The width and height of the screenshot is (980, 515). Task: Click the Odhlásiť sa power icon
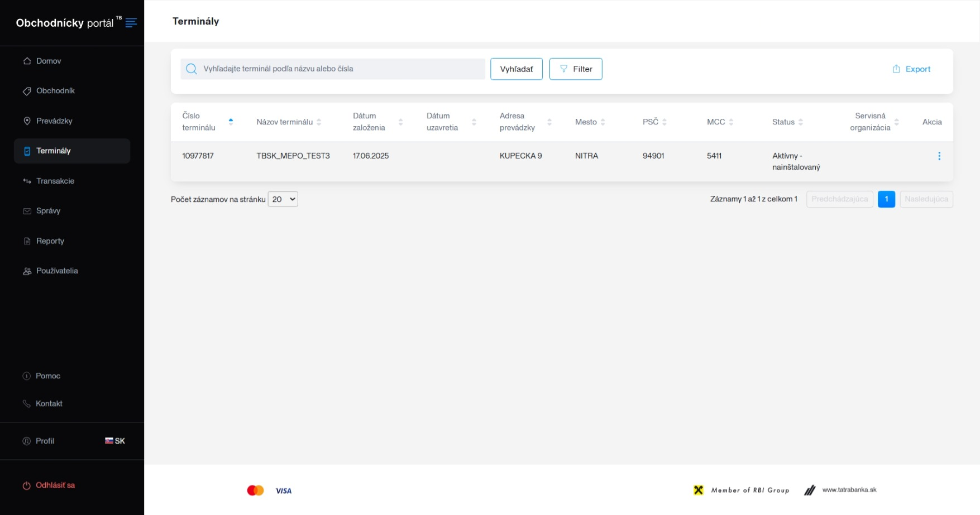tap(26, 485)
